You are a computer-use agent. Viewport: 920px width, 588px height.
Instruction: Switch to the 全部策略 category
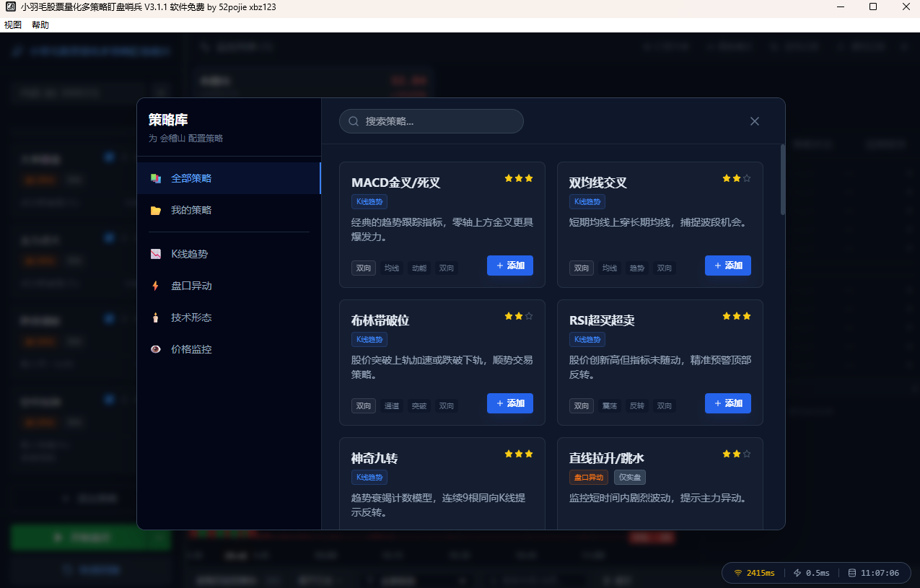pos(229,178)
